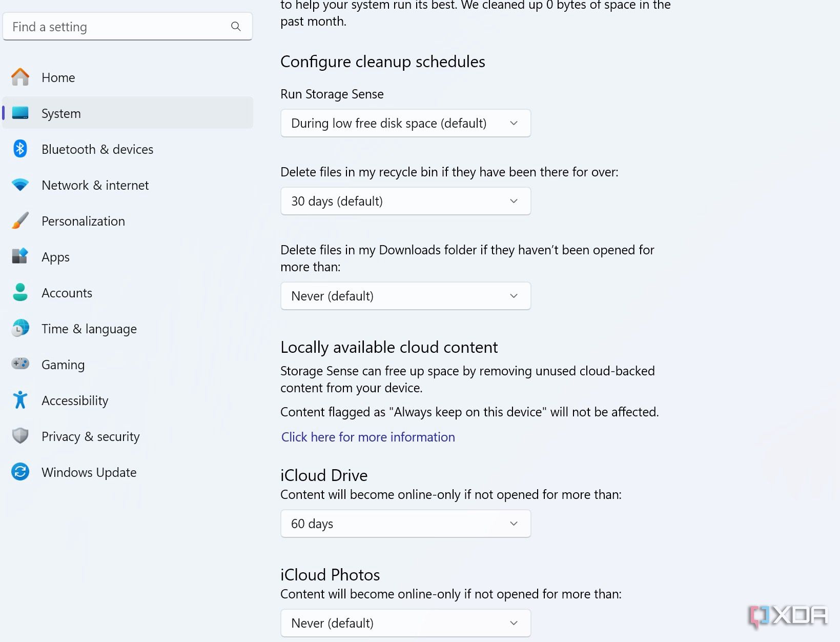Screen dimensions: 840x642
Task: Open the Run Storage Sense dropdown
Action: [405, 123]
